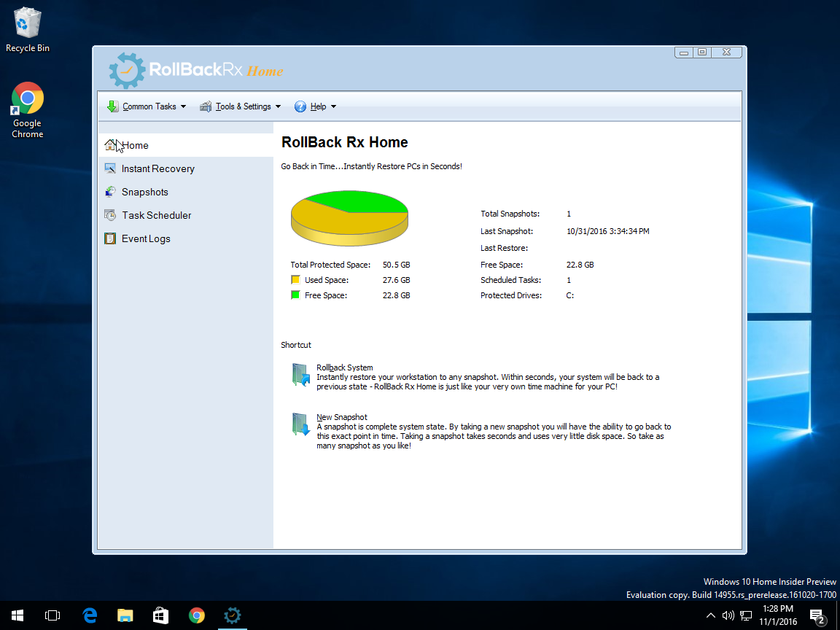This screenshot has height=630, width=840.
Task: Close the RollBack Rx window
Action: (726, 52)
